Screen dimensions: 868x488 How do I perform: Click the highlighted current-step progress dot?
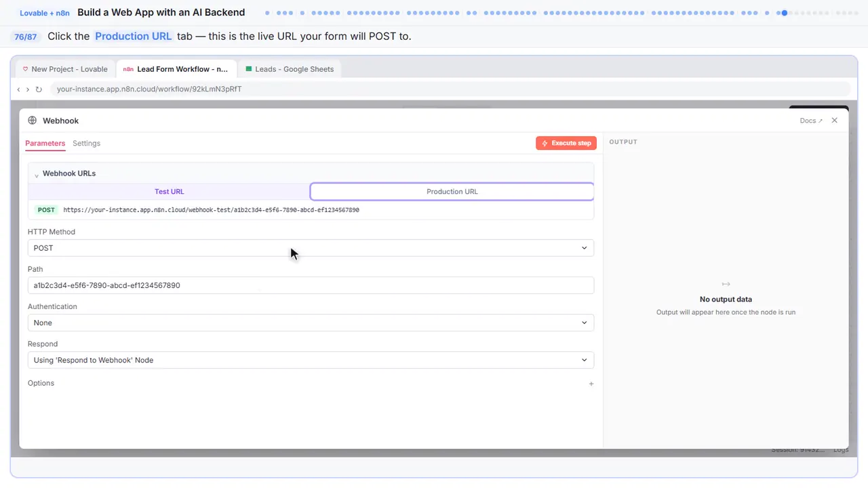[784, 13]
